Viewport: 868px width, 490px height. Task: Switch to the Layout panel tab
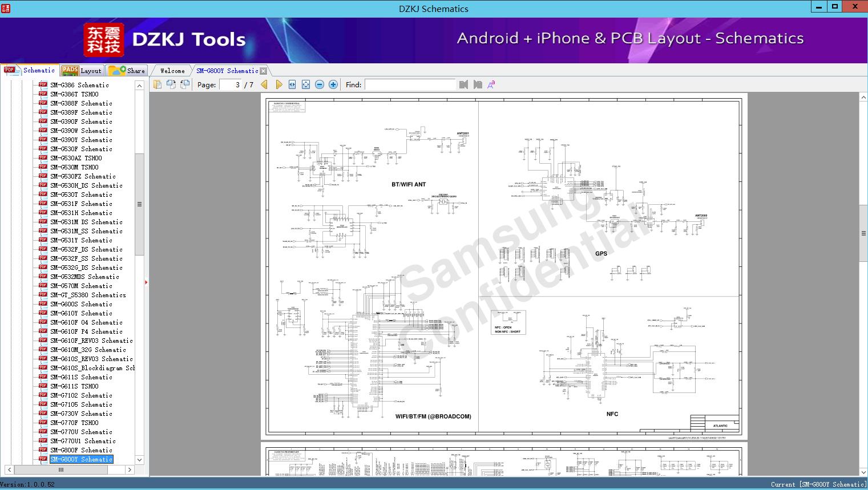82,71
